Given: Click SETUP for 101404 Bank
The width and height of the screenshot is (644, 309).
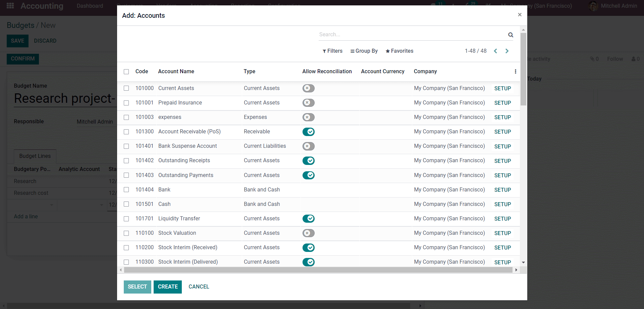Looking at the screenshot, I should click(x=502, y=190).
